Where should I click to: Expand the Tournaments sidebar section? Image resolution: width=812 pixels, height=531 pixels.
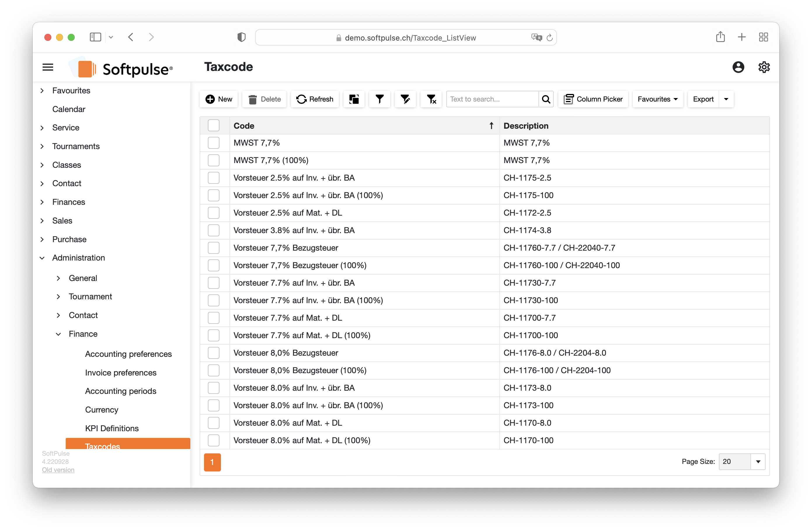42,146
